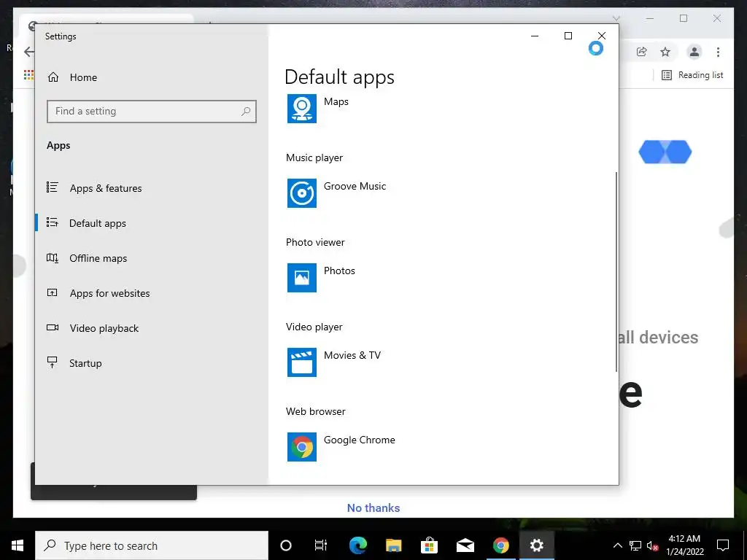Open File Explorer from the taskbar

(393, 545)
